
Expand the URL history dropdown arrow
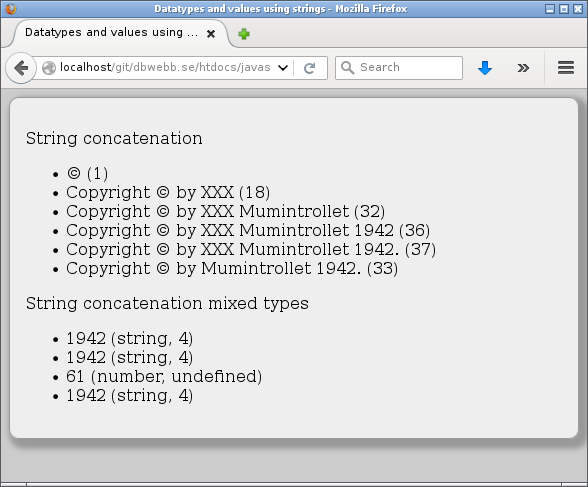pyautogui.click(x=283, y=68)
